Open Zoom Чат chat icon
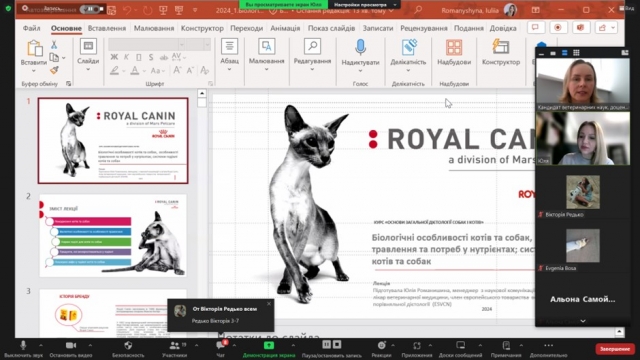This screenshot has height=360, width=640. click(x=220, y=346)
